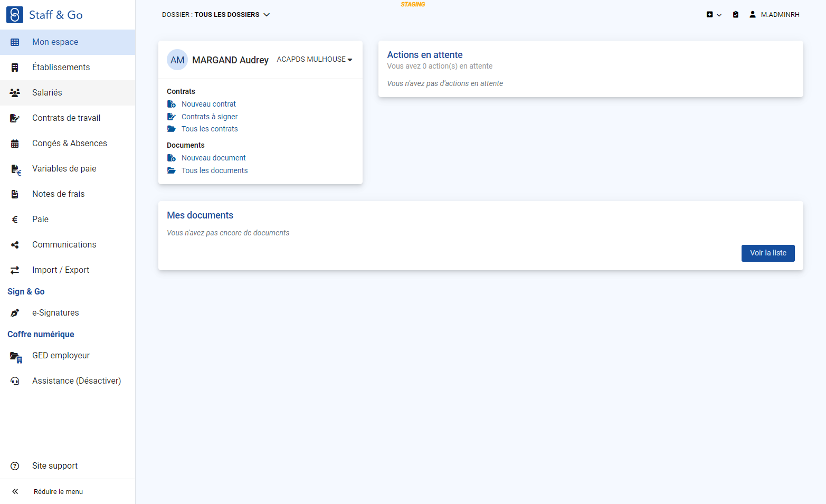Click the Variables de paie icon
The height and width of the screenshot is (504, 826).
tap(16, 169)
